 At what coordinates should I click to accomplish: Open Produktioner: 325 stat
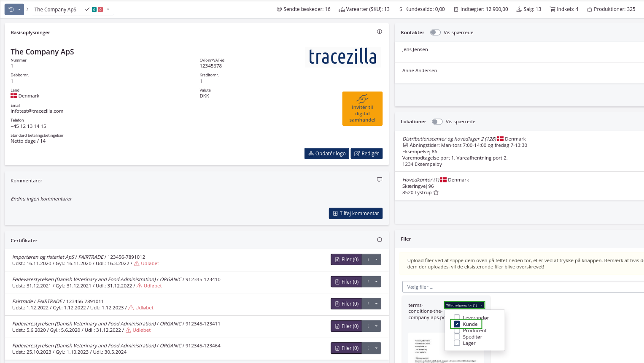[x=611, y=9]
